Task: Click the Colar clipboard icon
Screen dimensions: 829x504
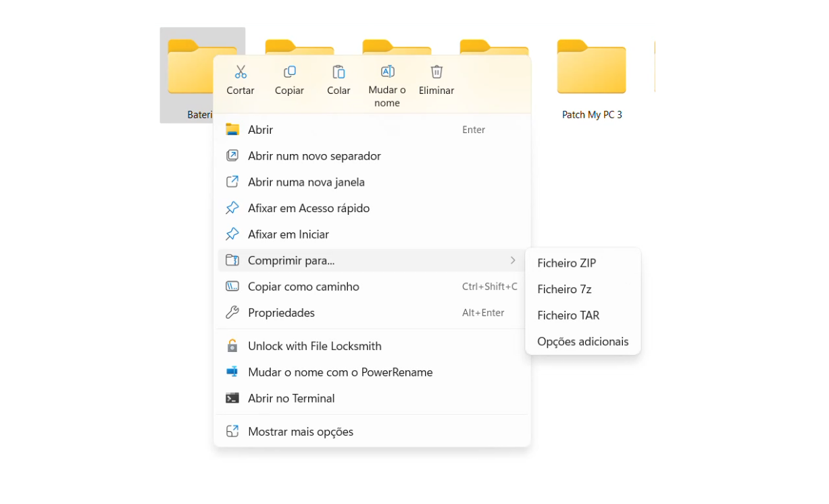Action: click(x=338, y=72)
